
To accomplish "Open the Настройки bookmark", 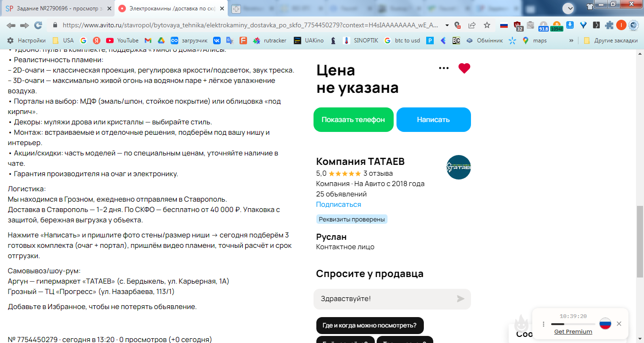I will [x=26, y=41].
